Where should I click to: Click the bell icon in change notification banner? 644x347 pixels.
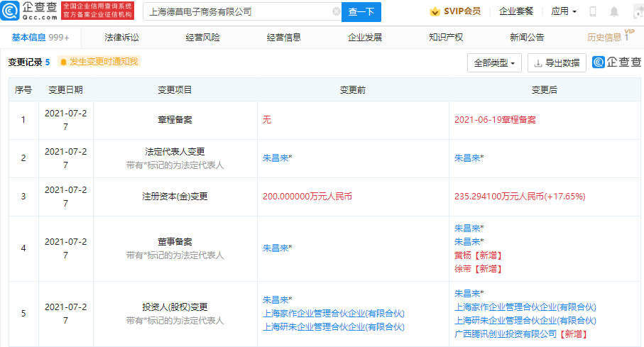pyautogui.click(x=63, y=62)
